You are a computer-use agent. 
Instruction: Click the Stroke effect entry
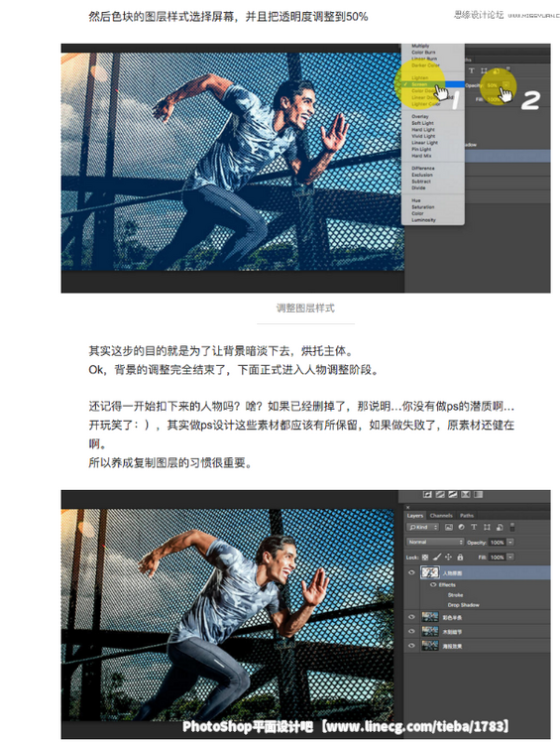point(455,595)
